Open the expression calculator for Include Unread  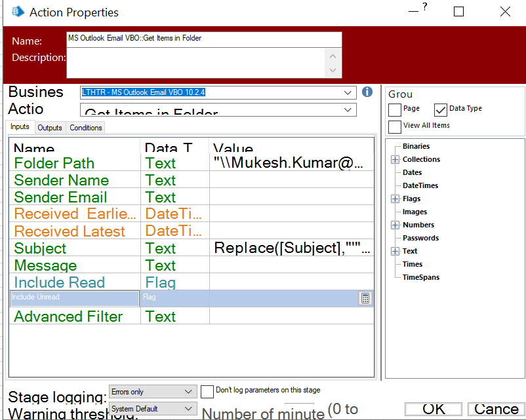[365, 298]
